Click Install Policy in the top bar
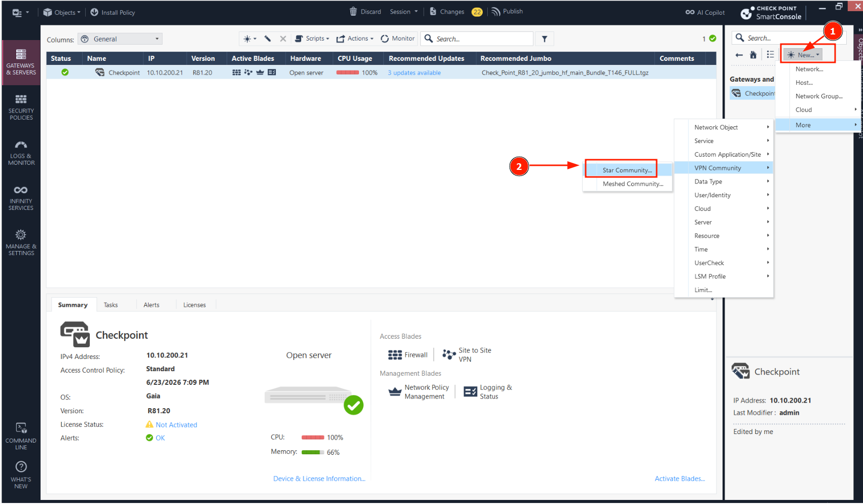 [113, 13]
